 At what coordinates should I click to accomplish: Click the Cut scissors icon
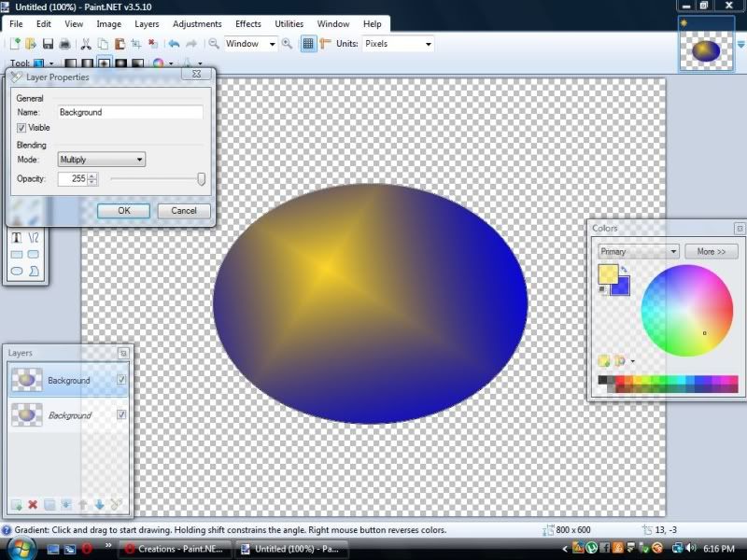[x=86, y=44]
